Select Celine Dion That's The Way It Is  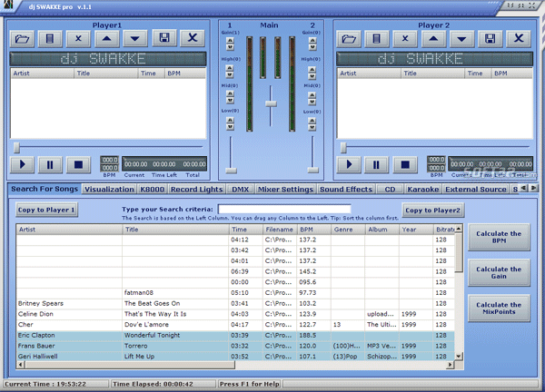click(235, 314)
